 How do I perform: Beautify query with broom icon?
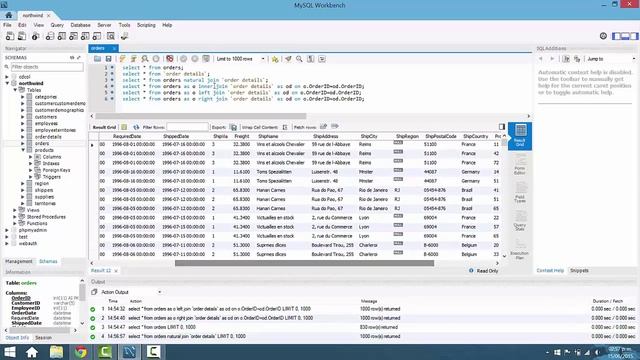288,59
